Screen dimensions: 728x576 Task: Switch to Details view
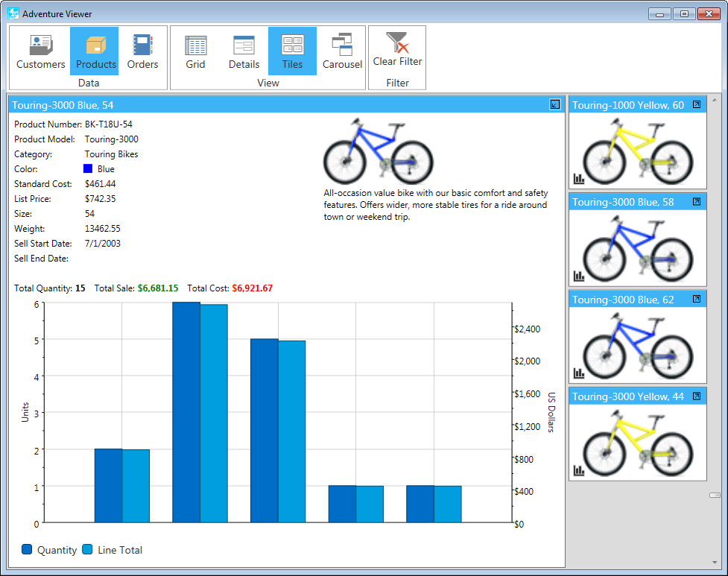pos(244,51)
